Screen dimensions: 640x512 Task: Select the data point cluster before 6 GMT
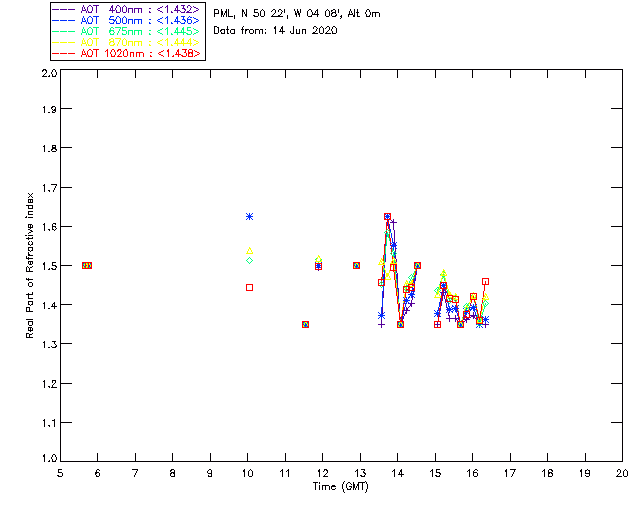(x=87, y=265)
